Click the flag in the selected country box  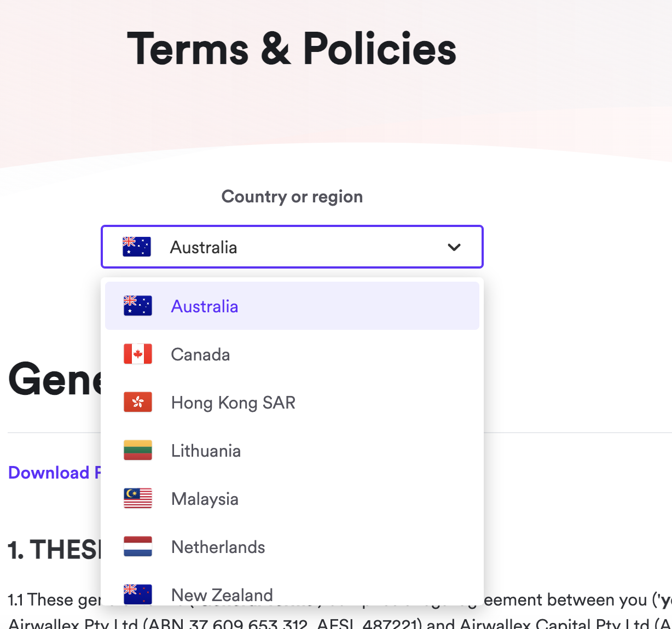(137, 247)
